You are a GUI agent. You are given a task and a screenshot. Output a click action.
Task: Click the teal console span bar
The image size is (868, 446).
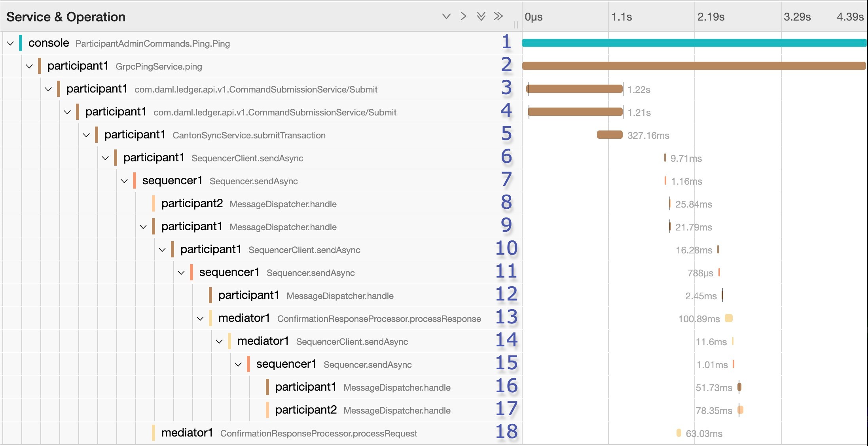pos(694,43)
